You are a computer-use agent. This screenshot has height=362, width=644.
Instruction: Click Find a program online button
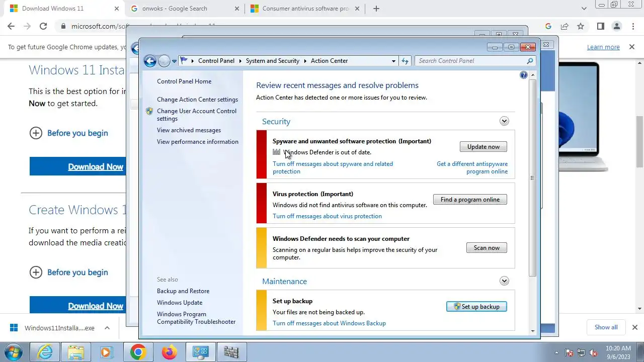[x=470, y=200]
